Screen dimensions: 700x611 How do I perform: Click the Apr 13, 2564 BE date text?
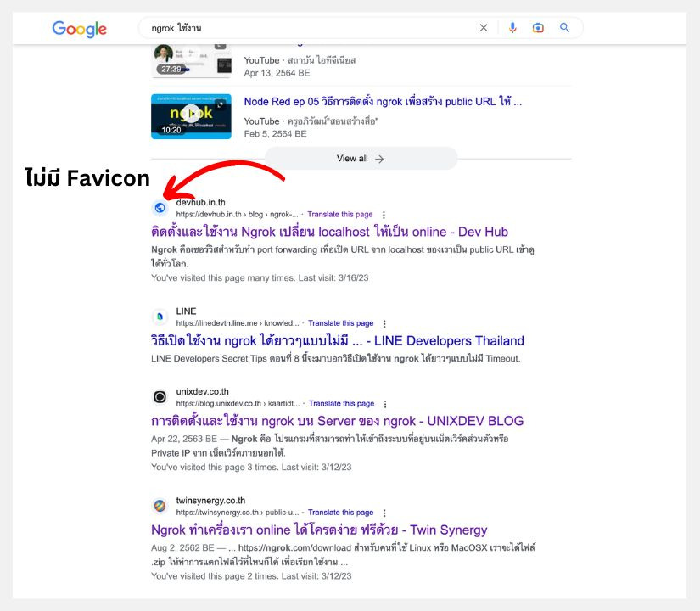click(277, 73)
